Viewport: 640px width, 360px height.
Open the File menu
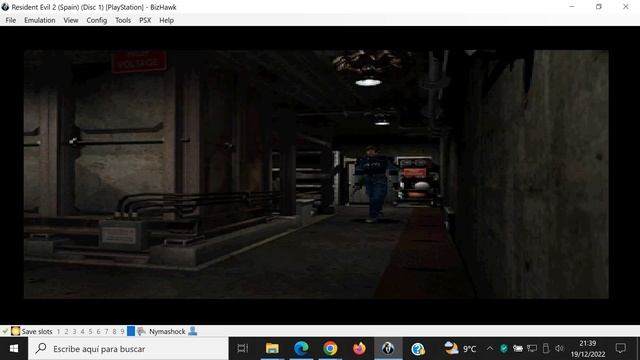[11, 20]
